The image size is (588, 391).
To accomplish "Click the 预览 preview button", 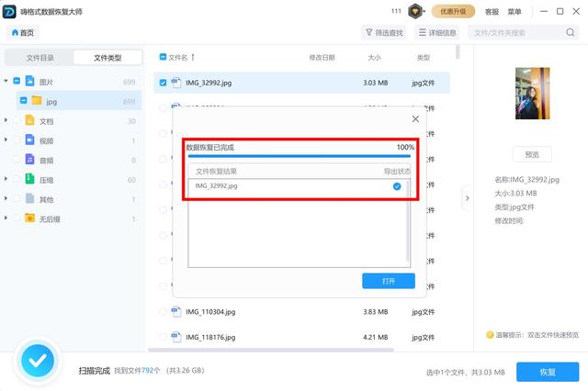I will [532, 154].
